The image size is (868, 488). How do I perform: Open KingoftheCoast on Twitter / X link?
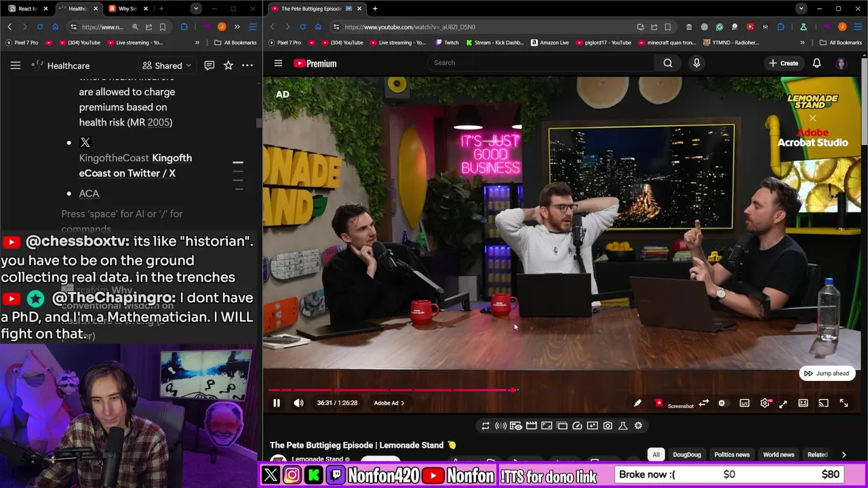(136, 165)
